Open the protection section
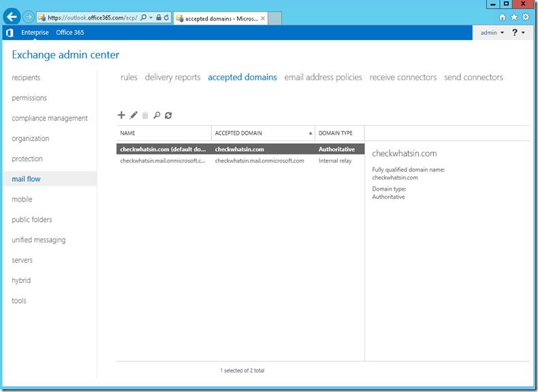538x392 pixels. tap(27, 159)
